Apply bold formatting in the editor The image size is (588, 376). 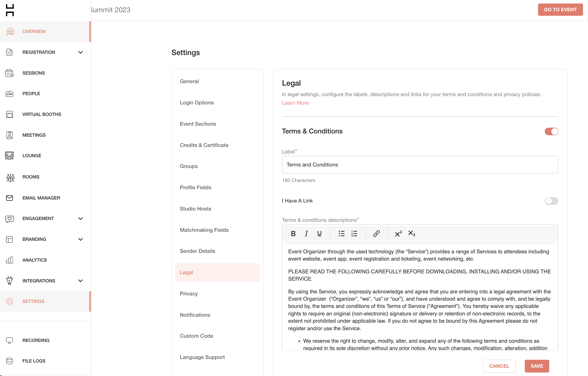tap(293, 234)
